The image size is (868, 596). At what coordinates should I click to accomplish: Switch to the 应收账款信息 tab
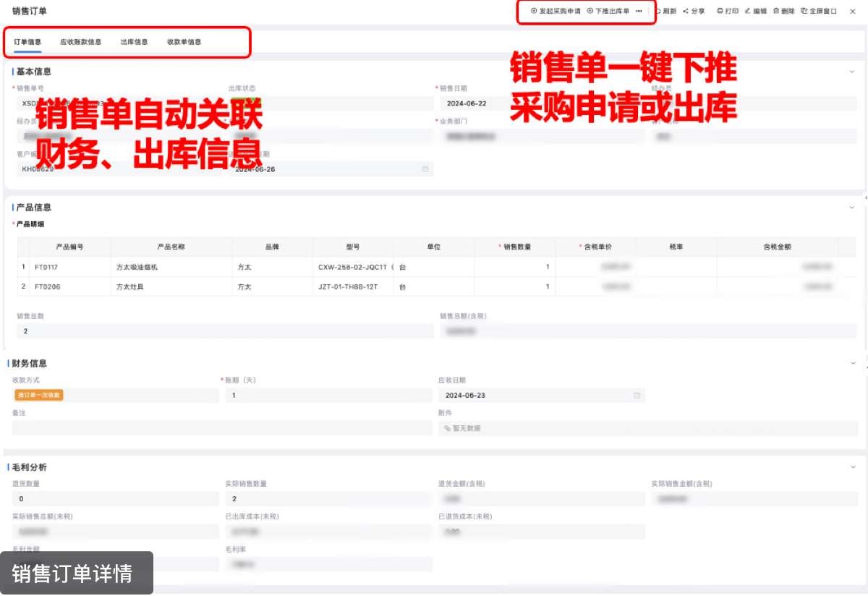click(80, 42)
